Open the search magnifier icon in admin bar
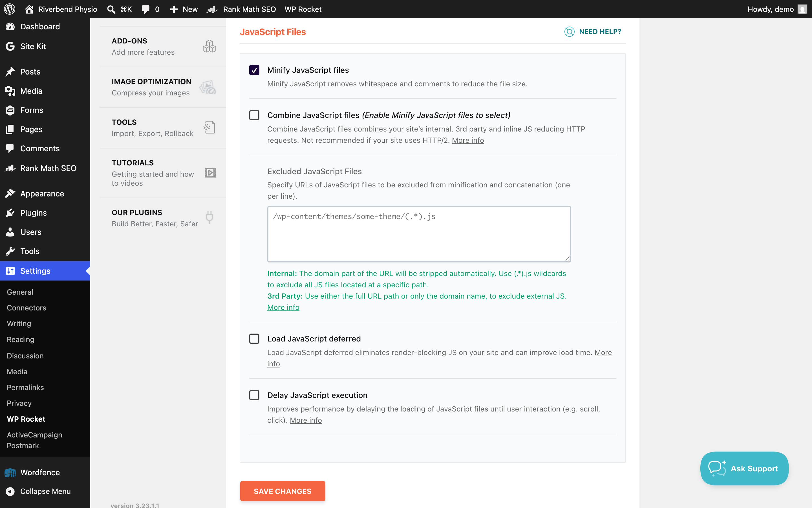Image resolution: width=812 pixels, height=508 pixels. coord(111,9)
